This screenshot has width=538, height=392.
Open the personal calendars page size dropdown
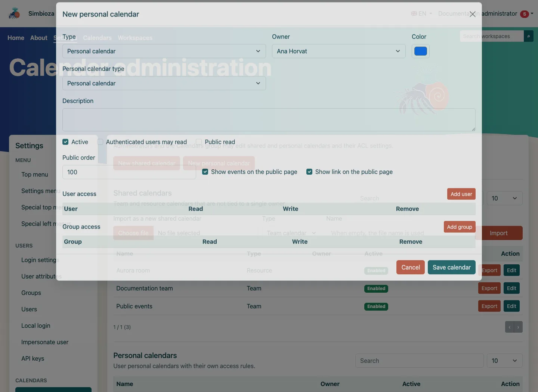504,361
